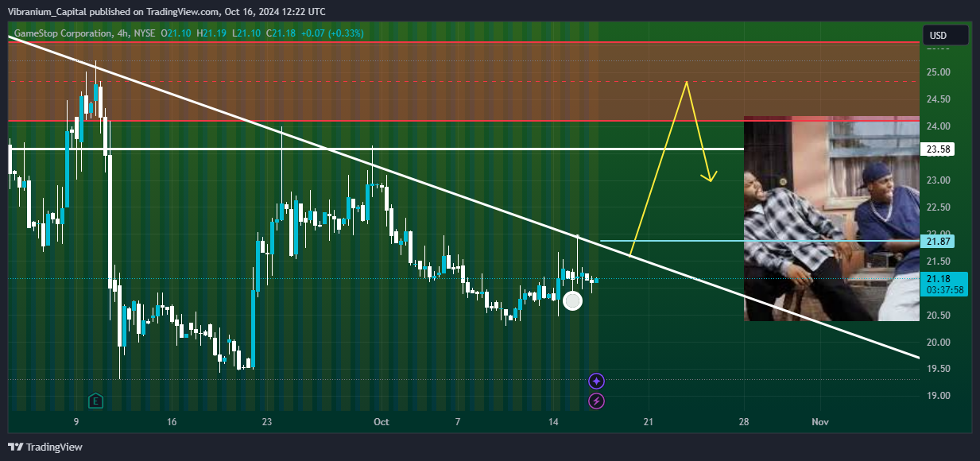Open the USD currency selector
980x461 pixels.
(946, 35)
